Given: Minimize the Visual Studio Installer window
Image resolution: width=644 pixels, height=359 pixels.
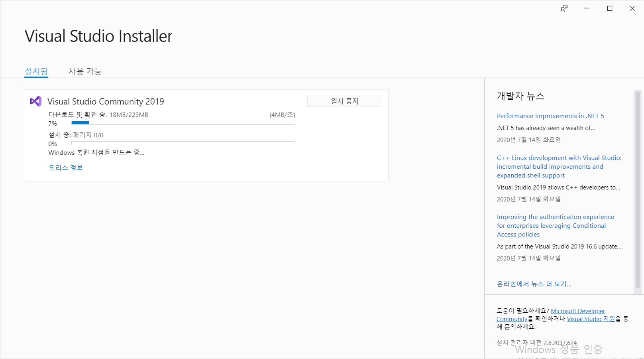Looking at the screenshot, I should (x=587, y=8).
